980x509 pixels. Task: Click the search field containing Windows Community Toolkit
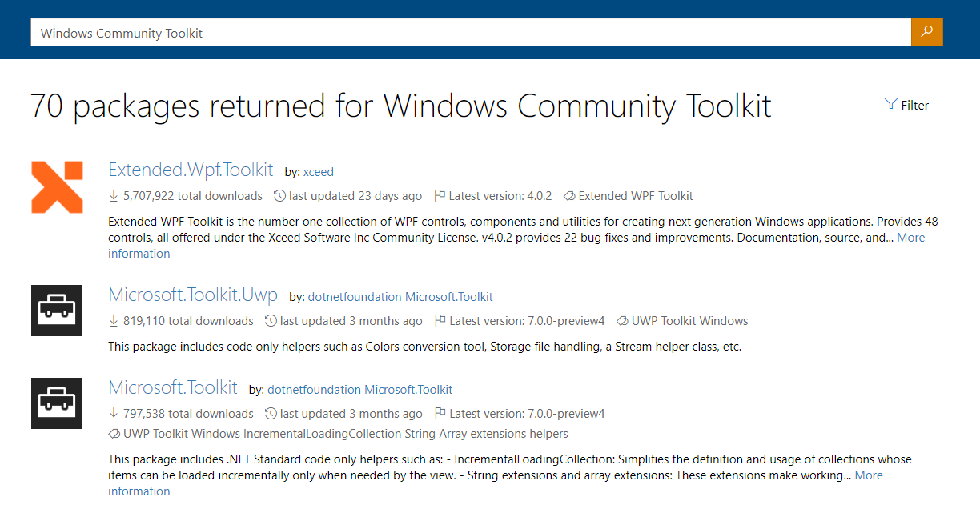pos(471,32)
